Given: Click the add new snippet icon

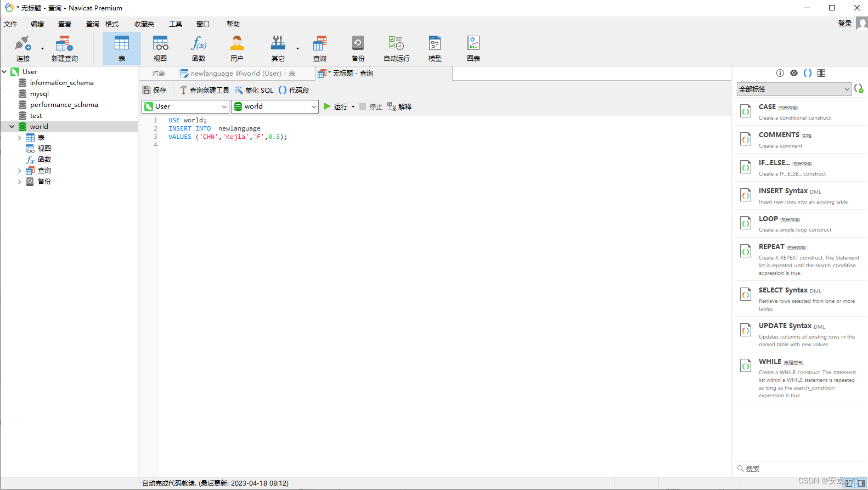Looking at the screenshot, I should click(x=859, y=88).
